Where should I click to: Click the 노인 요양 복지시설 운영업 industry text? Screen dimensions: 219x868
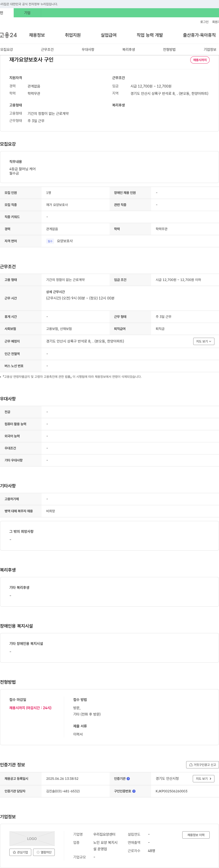pos(105,846)
